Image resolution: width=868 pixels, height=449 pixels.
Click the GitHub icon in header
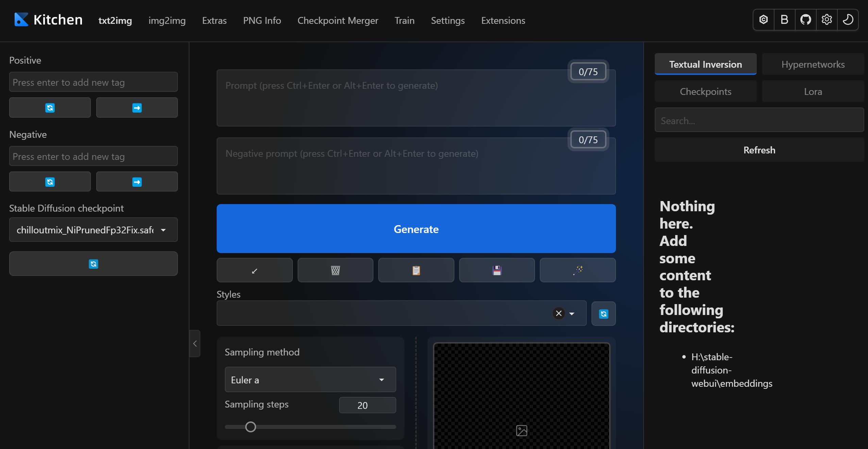click(x=805, y=20)
